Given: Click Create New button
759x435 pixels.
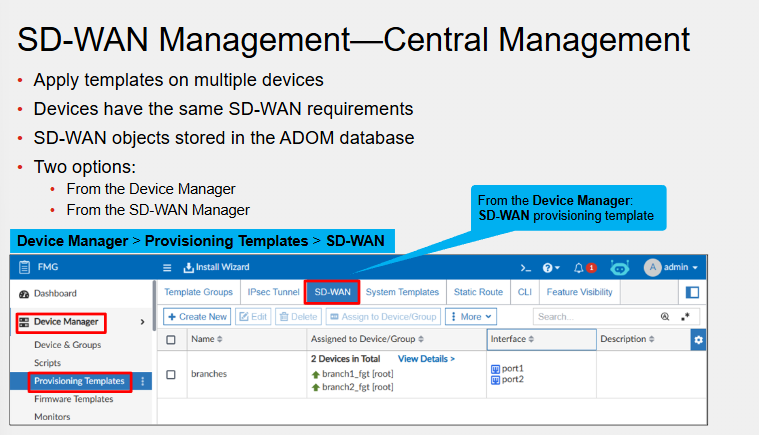Looking at the screenshot, I should (197, 317).
